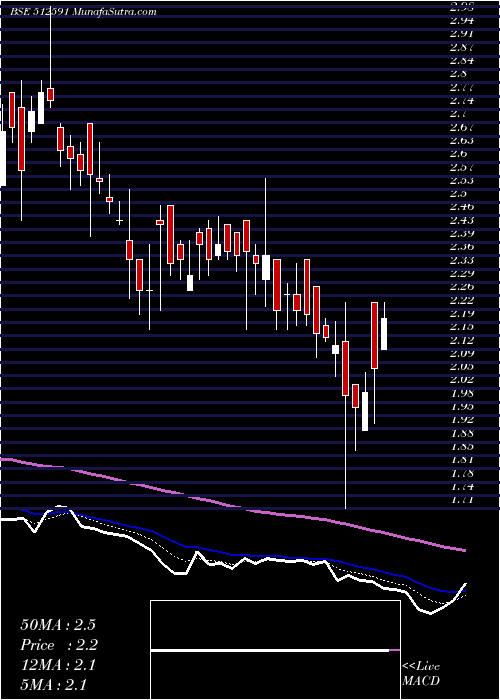Select the 2.22 price axis value
The width and height of the screenshot is (500, 700).
(x=461, y=300)
